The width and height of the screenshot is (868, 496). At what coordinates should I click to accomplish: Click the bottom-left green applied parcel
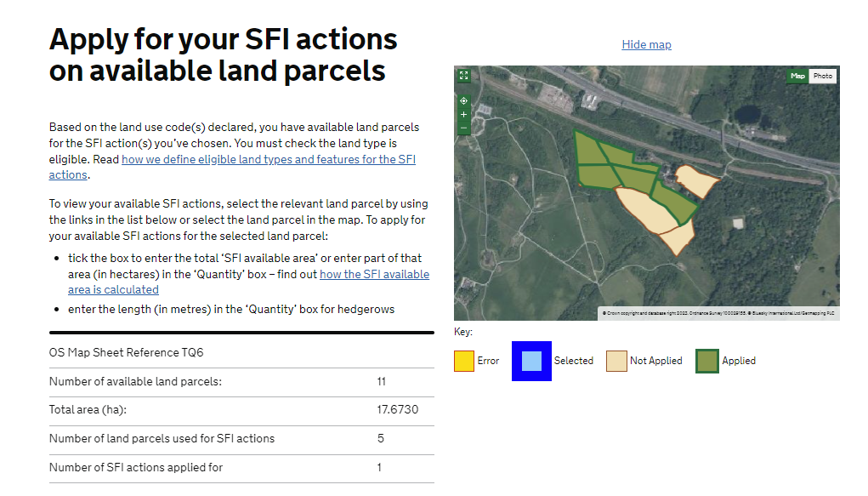coord(596,175)
